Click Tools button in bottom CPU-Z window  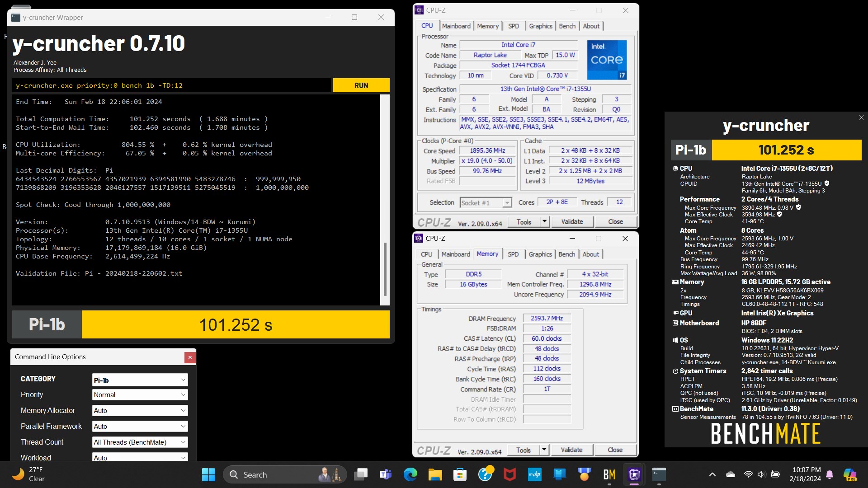tap(523, 450)
